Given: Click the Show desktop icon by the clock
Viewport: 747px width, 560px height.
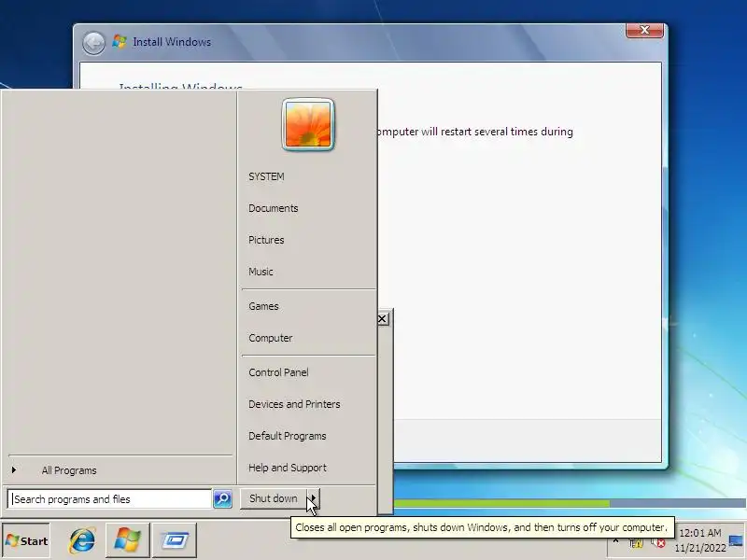Looking at the screenshot, I should click(736, 540).
